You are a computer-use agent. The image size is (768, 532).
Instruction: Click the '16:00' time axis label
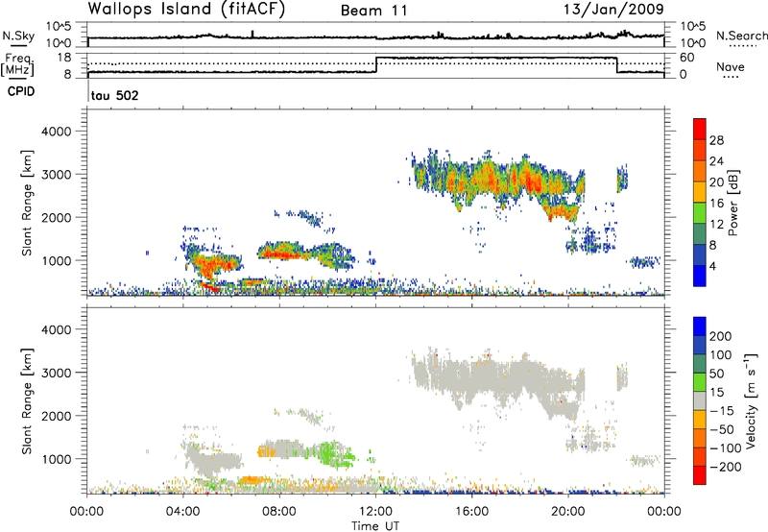coord(471,512)
